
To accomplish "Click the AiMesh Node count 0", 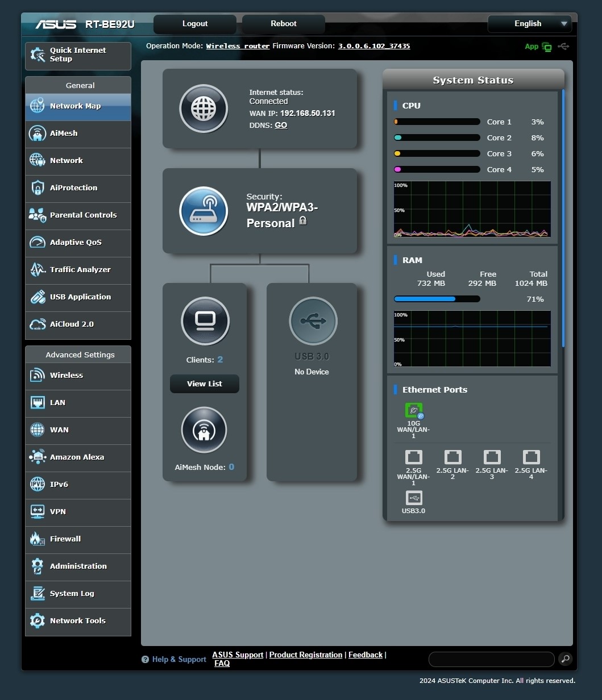I will point(231,467).
